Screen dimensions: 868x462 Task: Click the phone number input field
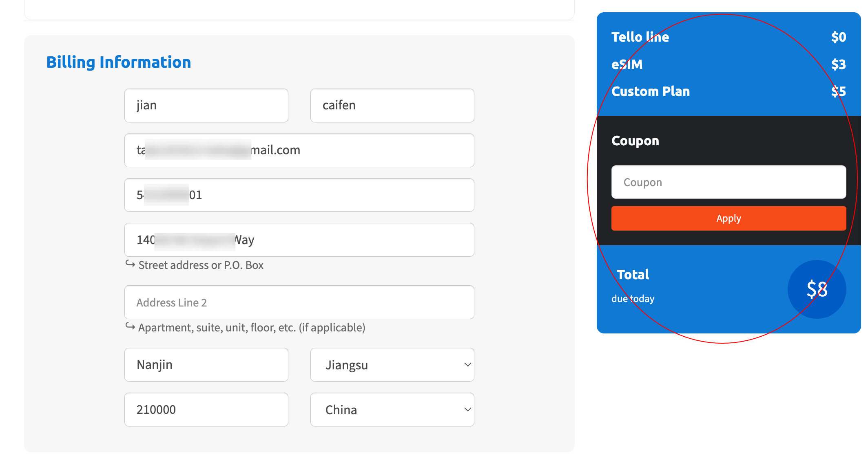pyautogui.click(x=299, y=195)
